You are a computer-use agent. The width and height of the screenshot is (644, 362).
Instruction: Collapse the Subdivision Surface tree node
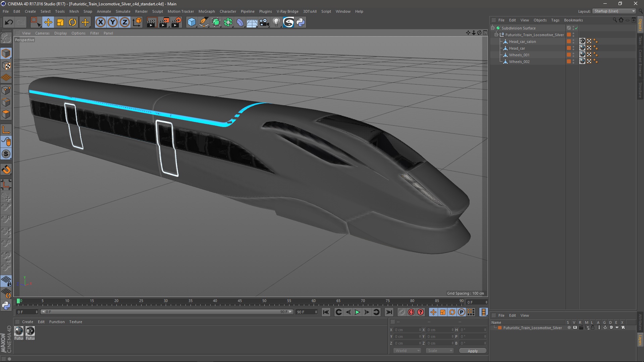coord(493,28)
